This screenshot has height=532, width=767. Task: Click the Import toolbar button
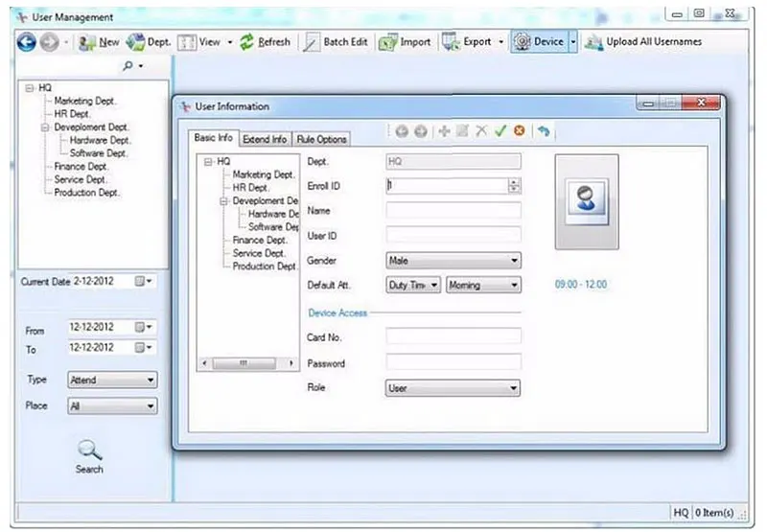tap(405, 42)
